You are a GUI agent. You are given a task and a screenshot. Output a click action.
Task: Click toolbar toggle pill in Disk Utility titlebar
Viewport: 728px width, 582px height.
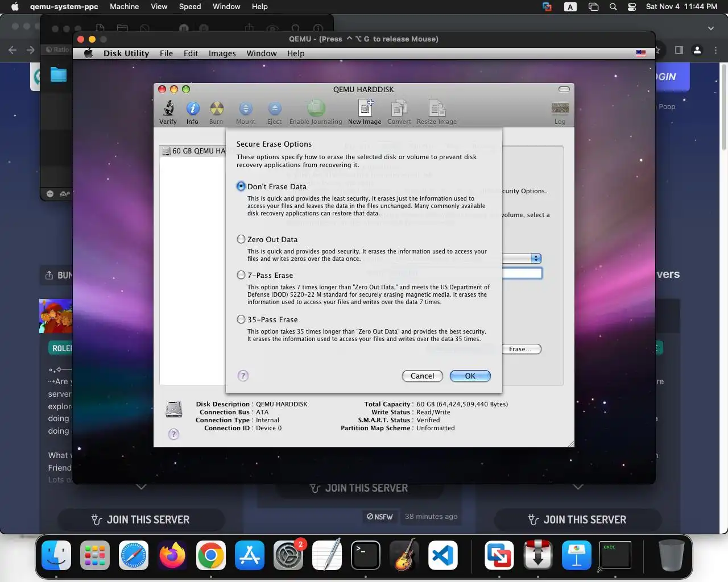coord(564,89)
